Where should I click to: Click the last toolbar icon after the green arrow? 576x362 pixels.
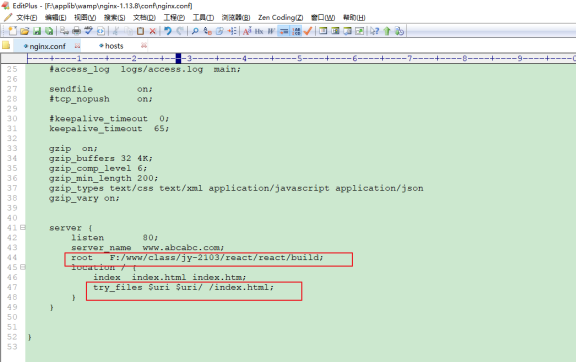pos(399,31)
